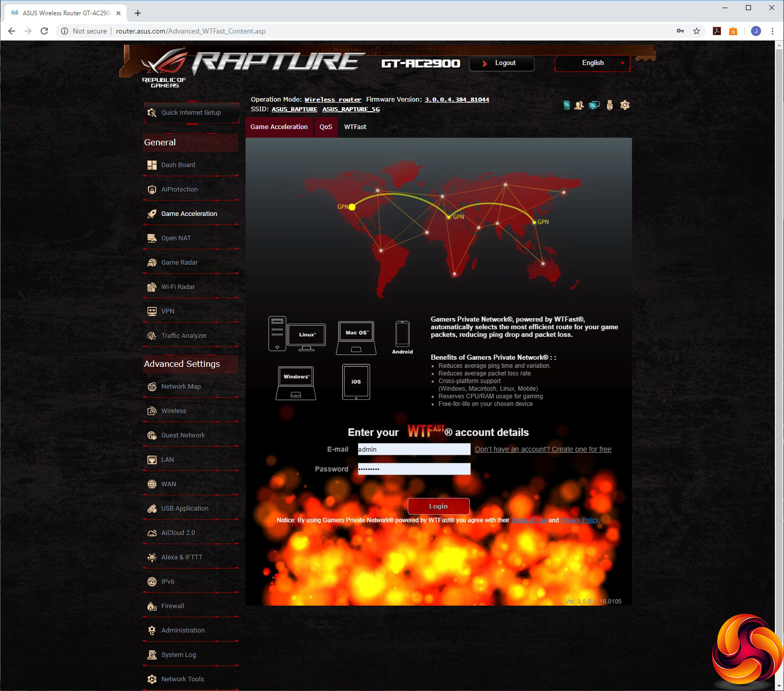
Task: Bookmark this page with the star
Action: tap(697, 31)
